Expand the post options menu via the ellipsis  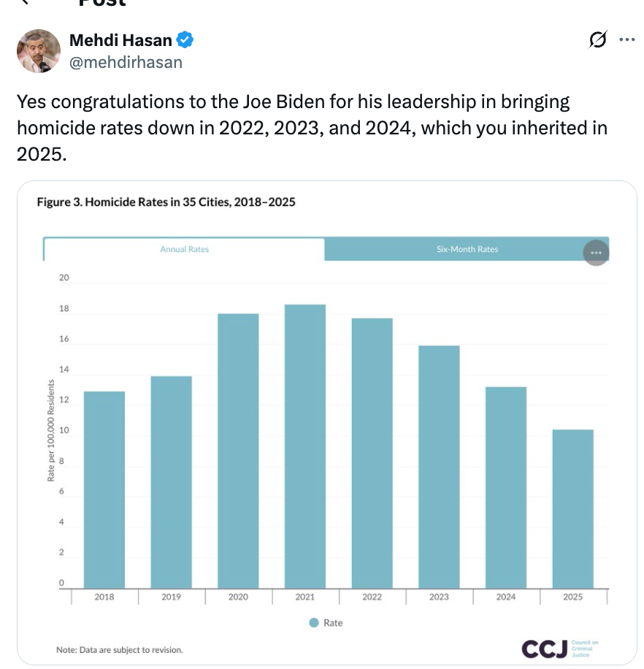point(626,39)
